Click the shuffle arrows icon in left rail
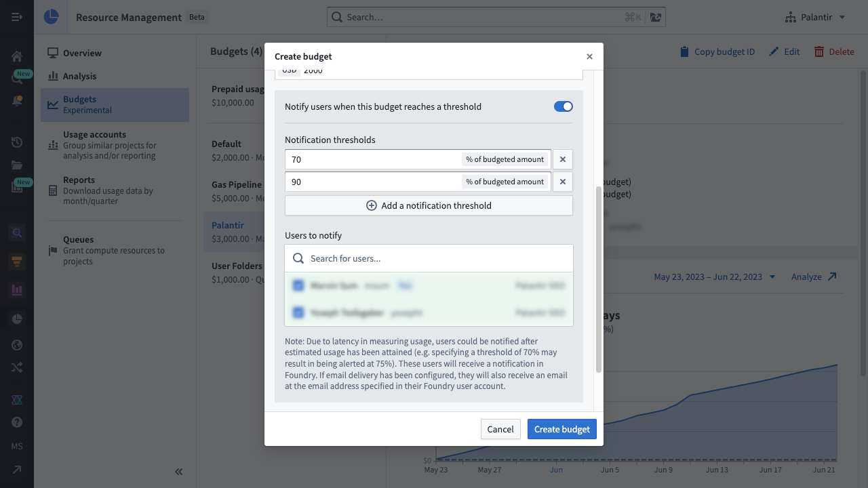This screenshot has width=868, height=488. [17, 367]
